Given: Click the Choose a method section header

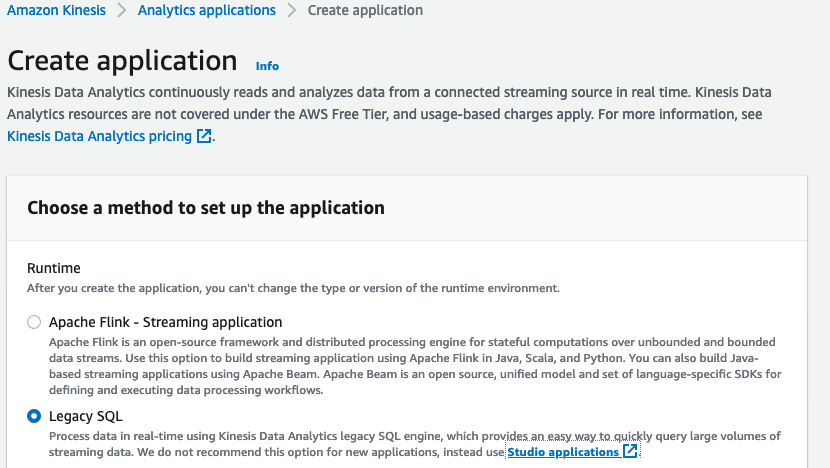Looking at the screenshot, I should click(x=205, y=208).
